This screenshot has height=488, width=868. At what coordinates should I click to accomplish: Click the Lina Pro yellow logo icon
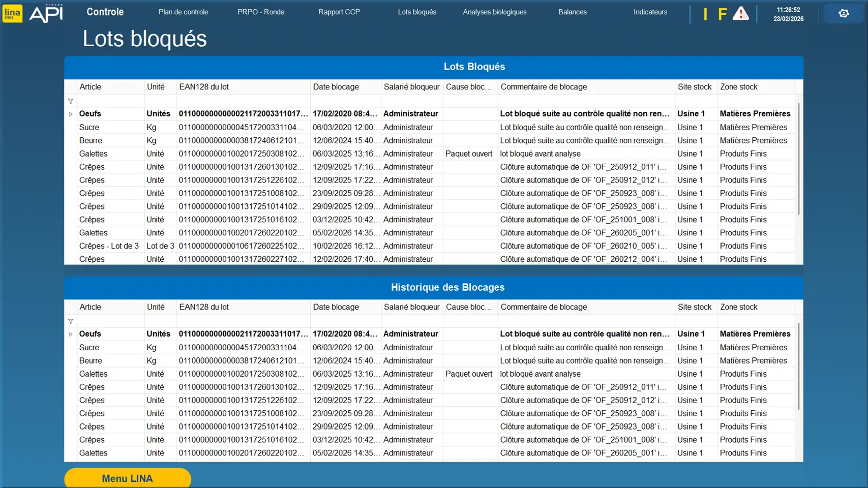click(12, 13)
